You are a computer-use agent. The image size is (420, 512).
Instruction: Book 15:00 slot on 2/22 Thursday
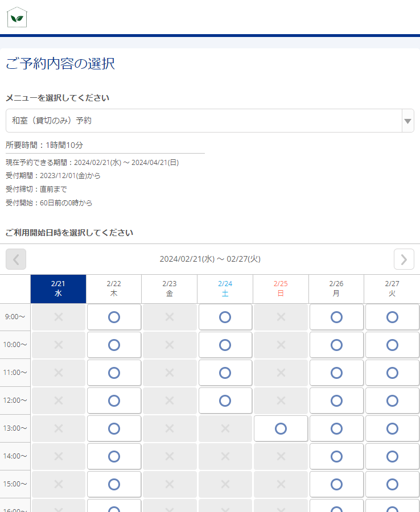[114, 484]
